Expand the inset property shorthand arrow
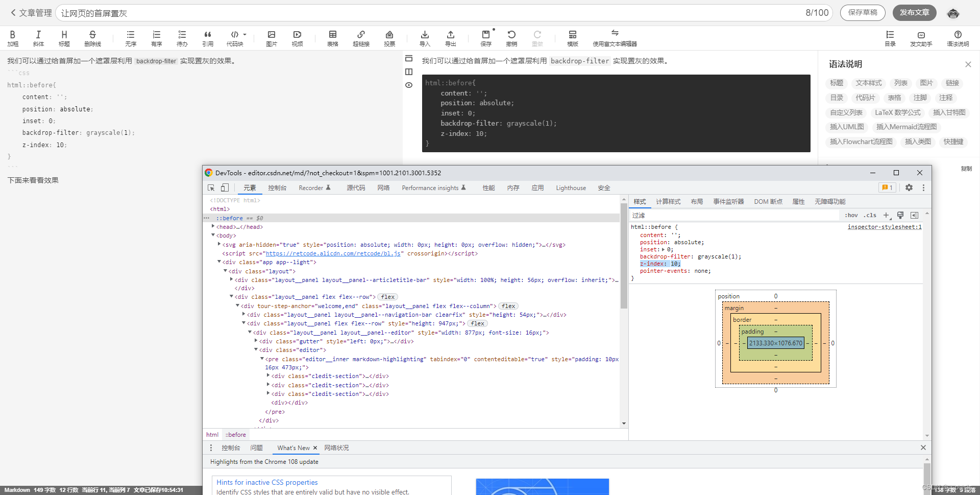The height and width of the screenshot is (495, 980). 664,249
